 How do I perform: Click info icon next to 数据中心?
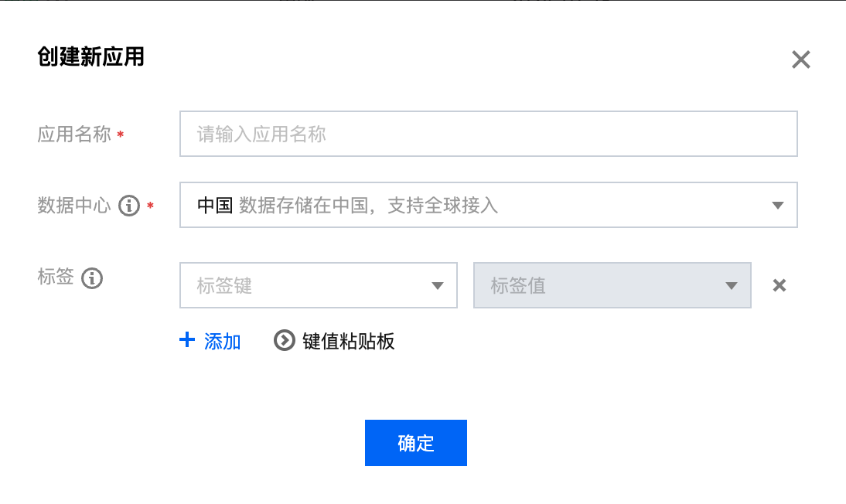tap(129, 206)
